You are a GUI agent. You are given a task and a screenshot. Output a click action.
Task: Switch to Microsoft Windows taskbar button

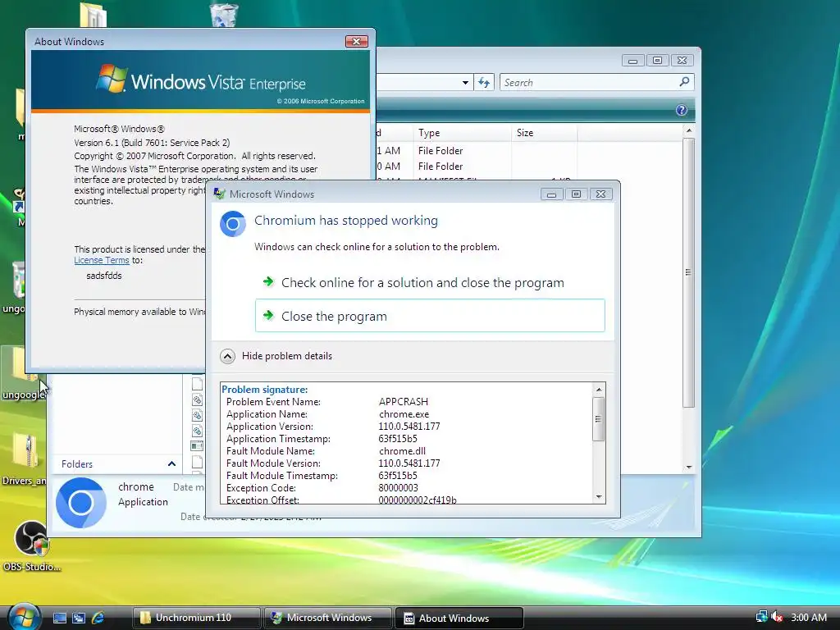coord(326,618)
